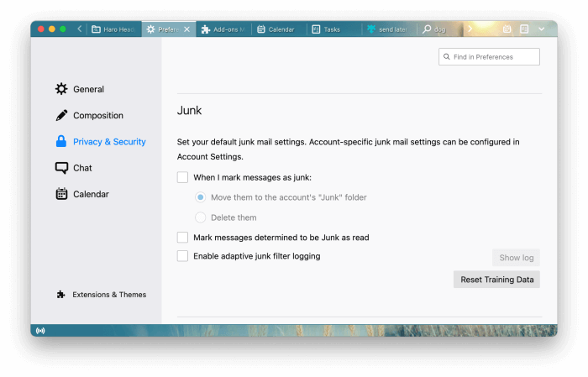Focus the Find in Preferences search field
The height and width of the screenshot is (377, 588).
(490, 57)
